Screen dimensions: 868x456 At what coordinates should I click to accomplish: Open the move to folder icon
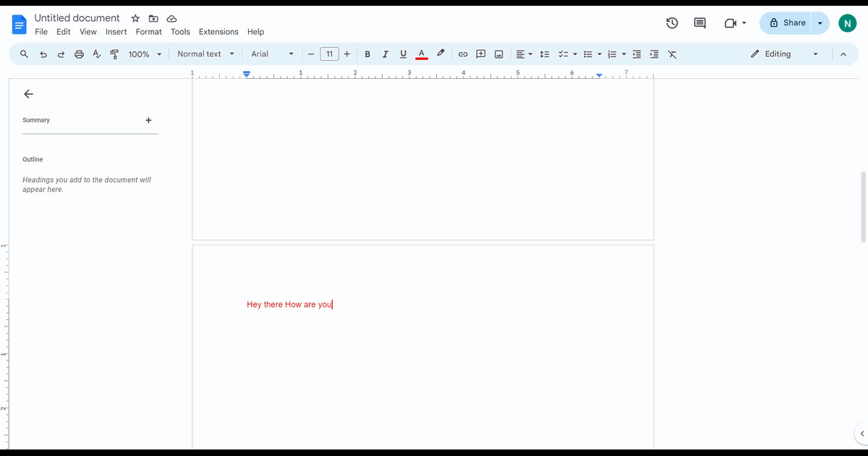(153, 18)
